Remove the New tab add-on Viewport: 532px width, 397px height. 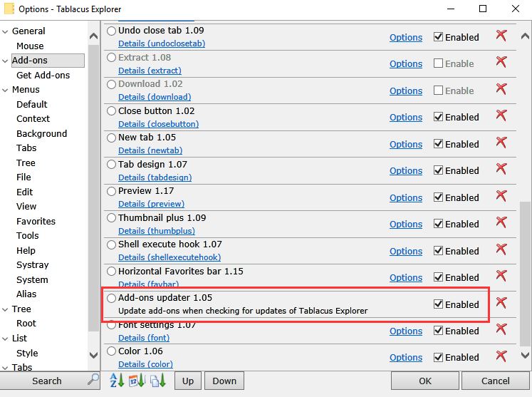coord(501,143)
